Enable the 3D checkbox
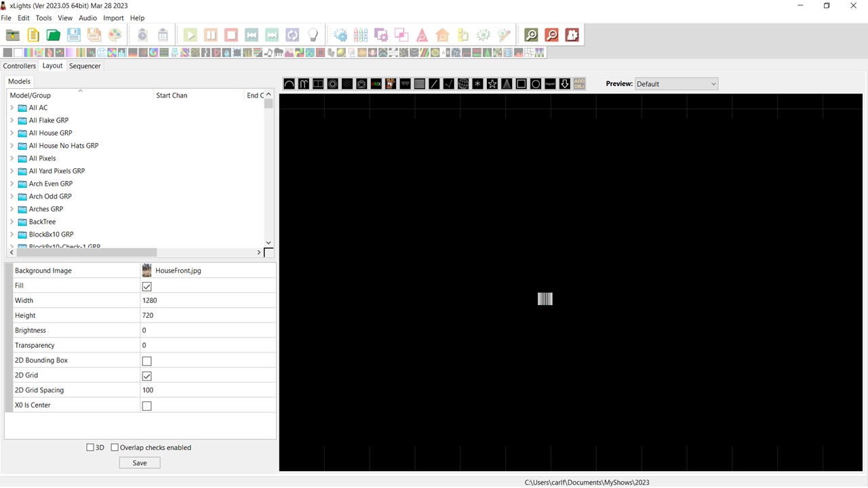This screenshot has width=868, height=488. [x=90, y=447]
